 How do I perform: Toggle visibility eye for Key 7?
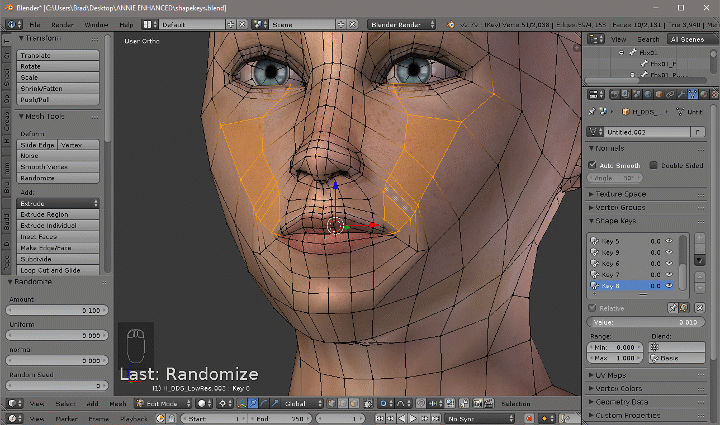tap(669, 274)
